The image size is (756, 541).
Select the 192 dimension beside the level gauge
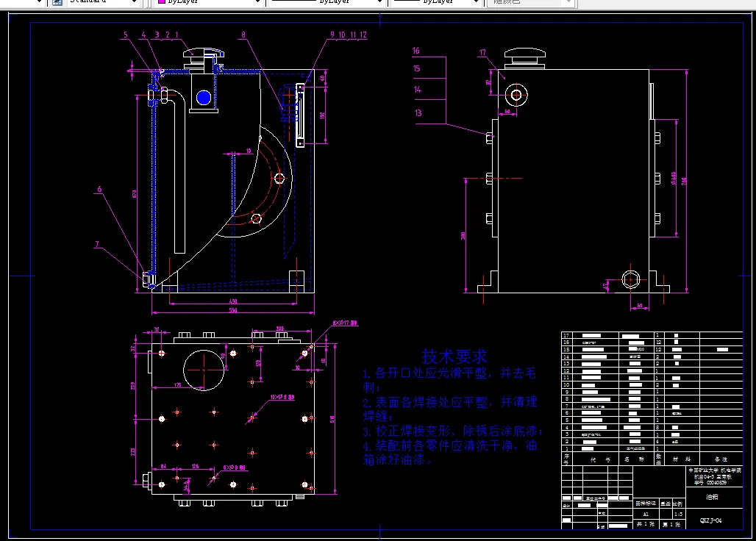322,115
